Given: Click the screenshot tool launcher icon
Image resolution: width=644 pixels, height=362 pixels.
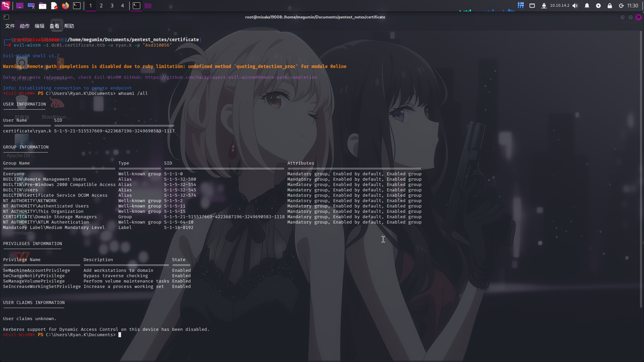Looking at the screenshot, I should coord(31,5).
